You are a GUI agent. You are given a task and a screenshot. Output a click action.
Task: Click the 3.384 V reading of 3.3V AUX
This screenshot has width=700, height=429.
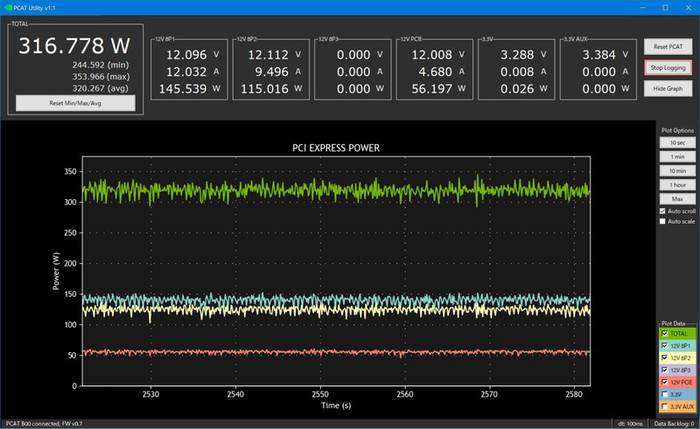(x=605, y=55)
